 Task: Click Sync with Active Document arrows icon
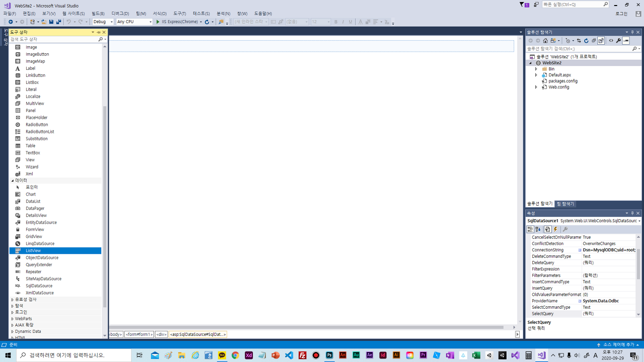tap(579, 41)
